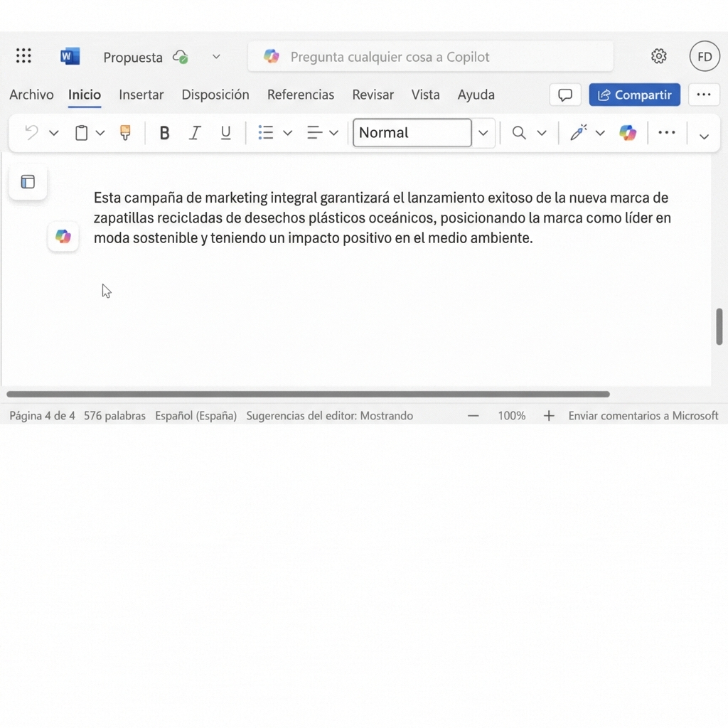Open Copilot from the toolbar

pos(628,133)
